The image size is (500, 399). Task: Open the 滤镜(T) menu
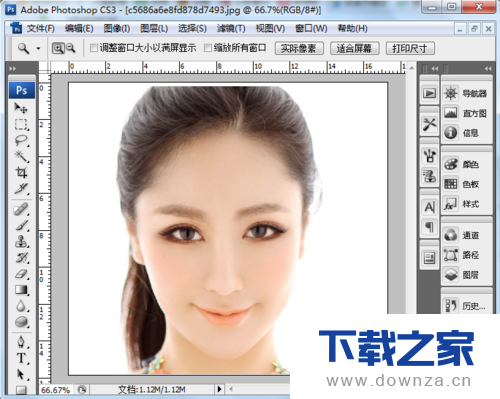click(x=231, y=29)
